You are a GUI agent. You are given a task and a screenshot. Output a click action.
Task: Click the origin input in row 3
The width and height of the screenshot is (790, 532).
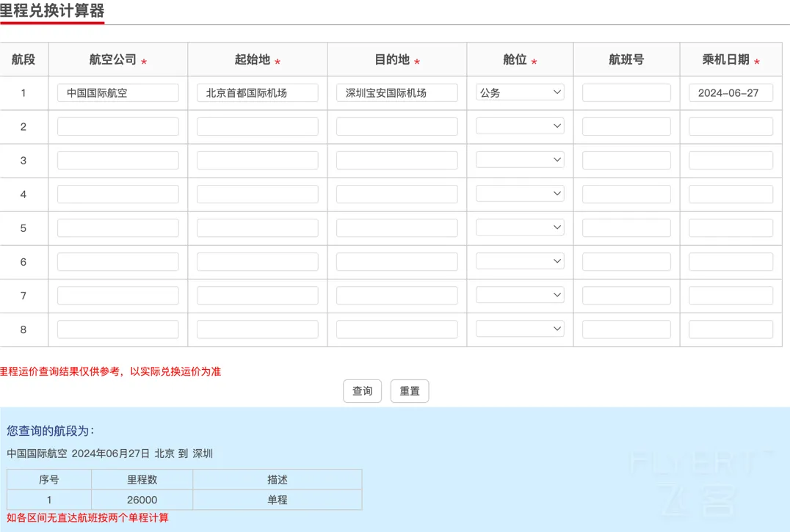tap(258, 160)
